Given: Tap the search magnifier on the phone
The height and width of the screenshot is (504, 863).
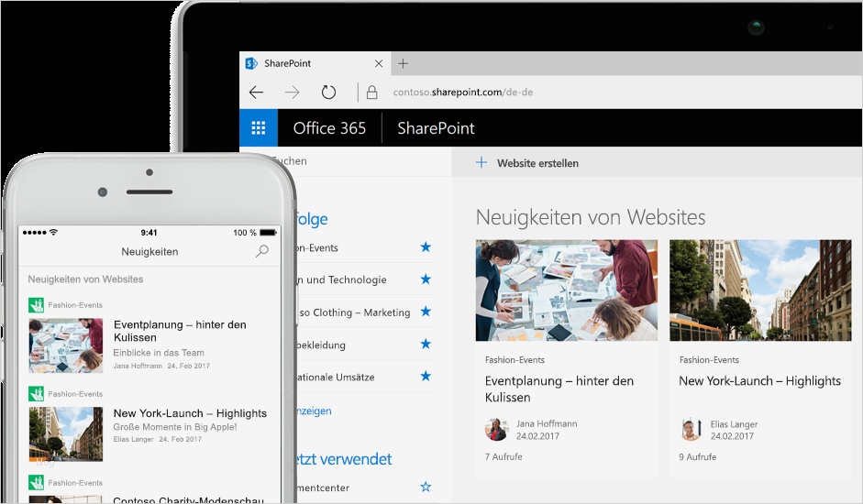Looking at the screenshot, I should pyautogui.click(x=262, y=251).
